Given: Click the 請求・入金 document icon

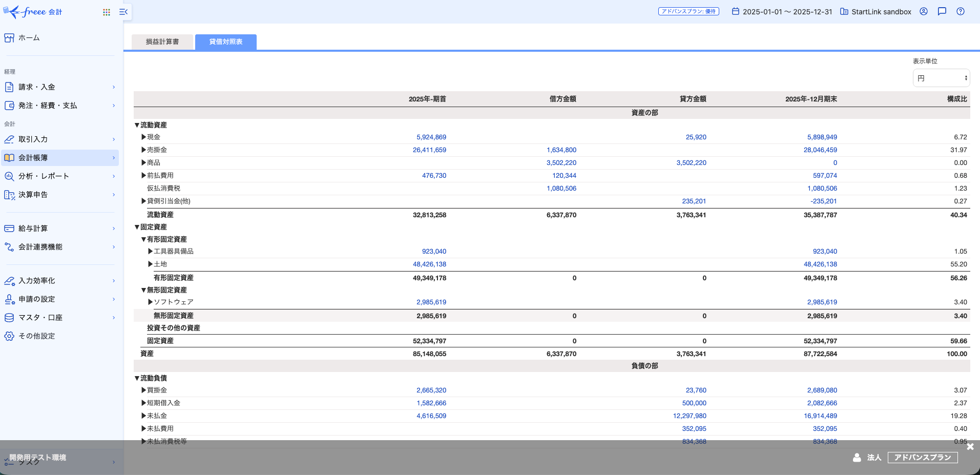Looking at the screenshot, I should [9, 87].
